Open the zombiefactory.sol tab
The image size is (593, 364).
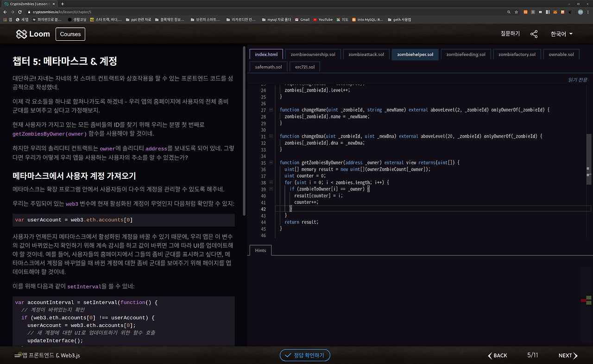(517, 55)
